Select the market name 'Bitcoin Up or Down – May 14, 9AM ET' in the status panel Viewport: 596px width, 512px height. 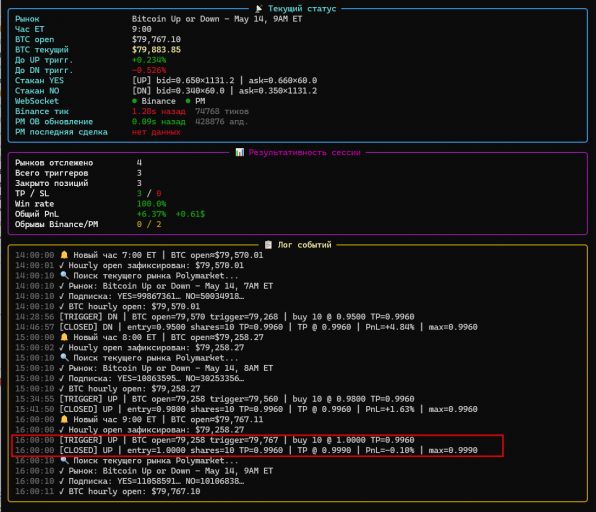click(217, 19)
